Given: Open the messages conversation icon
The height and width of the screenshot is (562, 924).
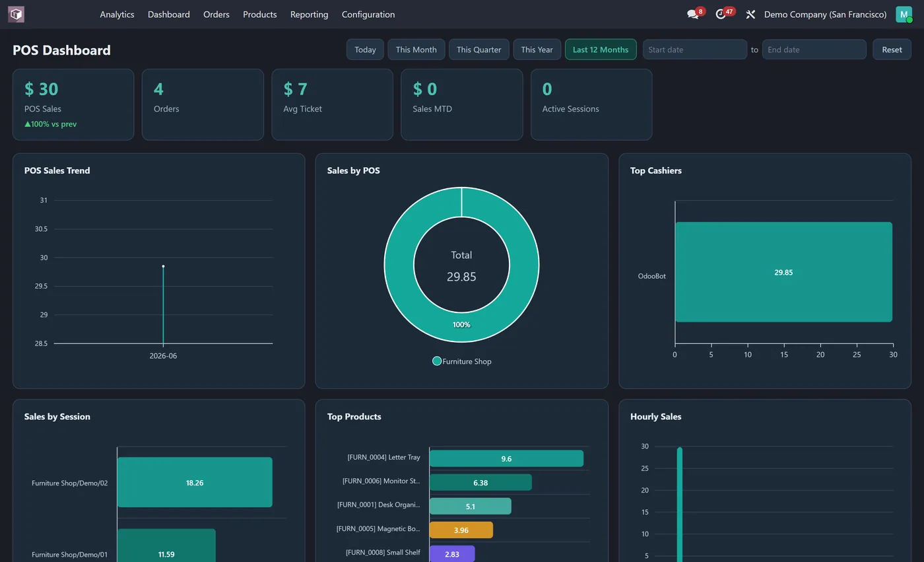Looking at the screenshot, I should tap(692, 14).
